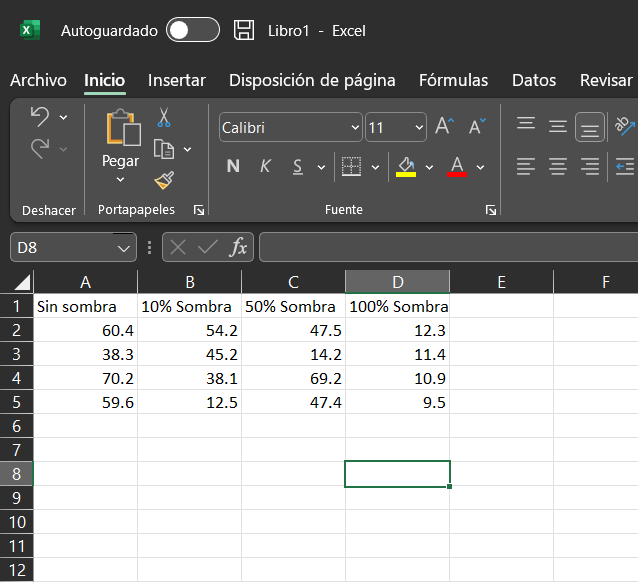Increase font size with larger A icon
Screen dimensions: 639x582
point(445,126)
